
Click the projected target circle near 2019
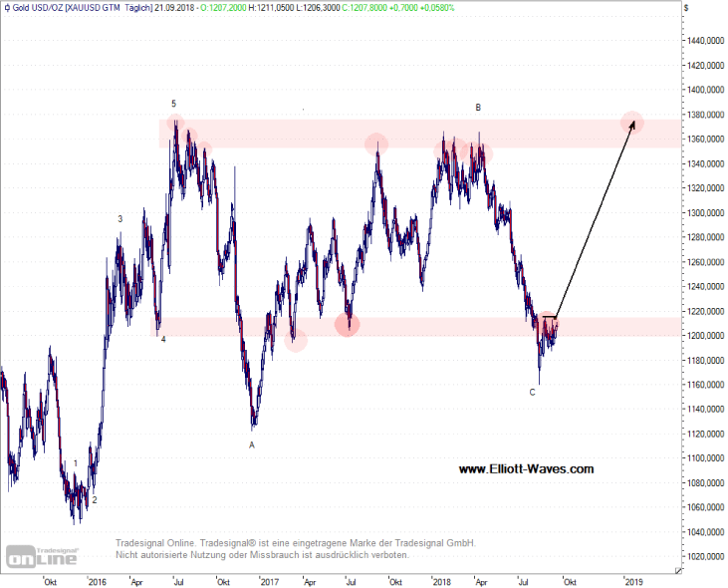pos(632,123)
